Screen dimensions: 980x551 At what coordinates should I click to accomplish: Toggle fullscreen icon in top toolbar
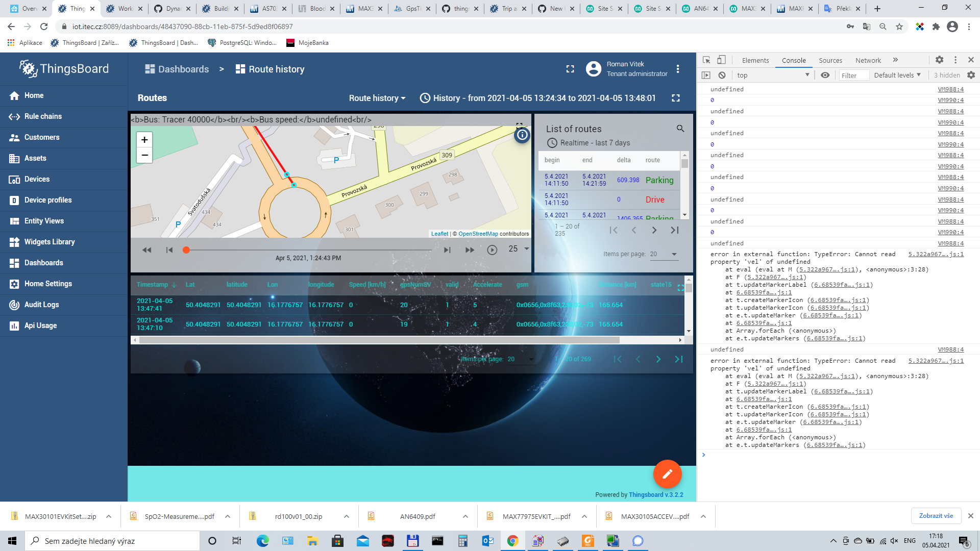570,69
